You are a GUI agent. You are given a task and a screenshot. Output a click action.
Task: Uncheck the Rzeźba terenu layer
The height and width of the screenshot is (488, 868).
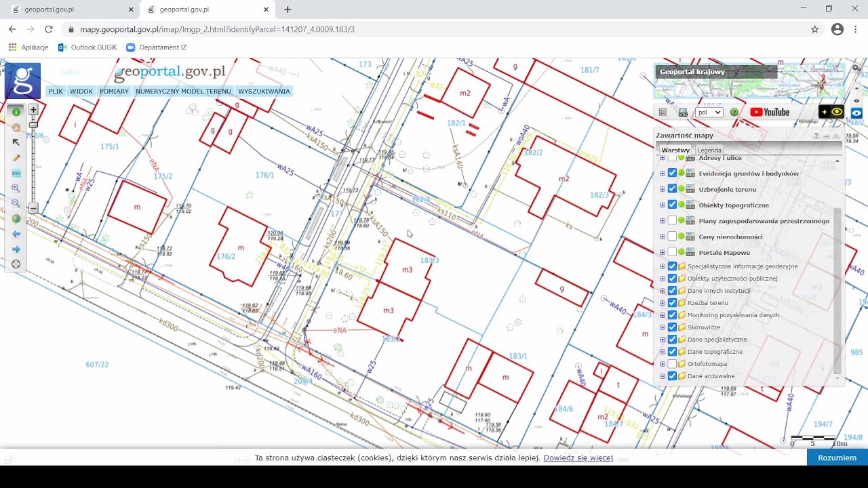(x=672, y=303)
